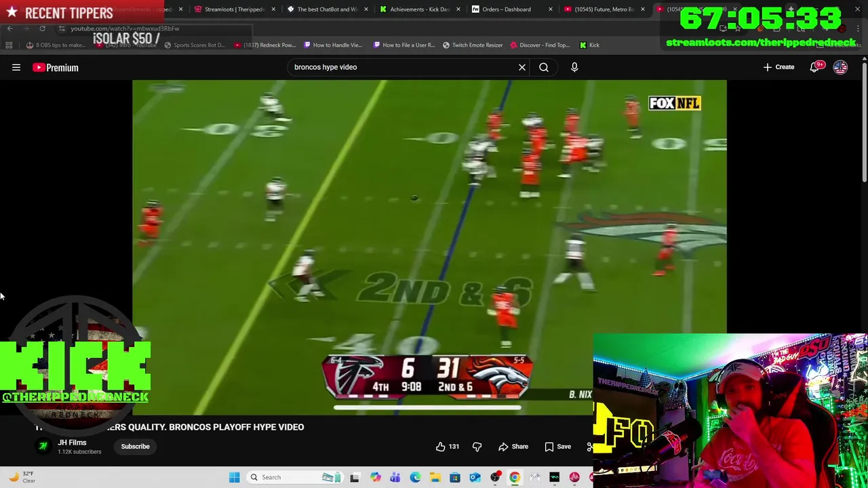Open 'Sports Scores Bot D...' bookmark
This screenshot has height=488, width=868.
194,45
